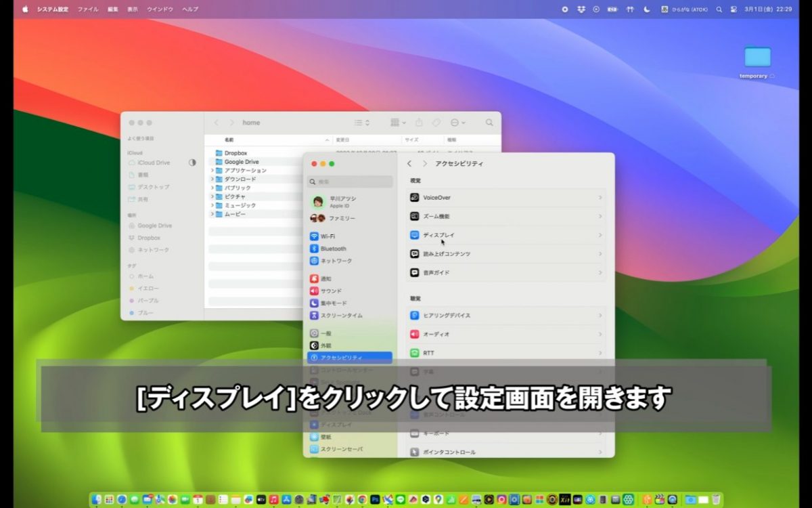Open the 早川アツシ Apple ID account
812x508 pixels.
click(350, 202)
